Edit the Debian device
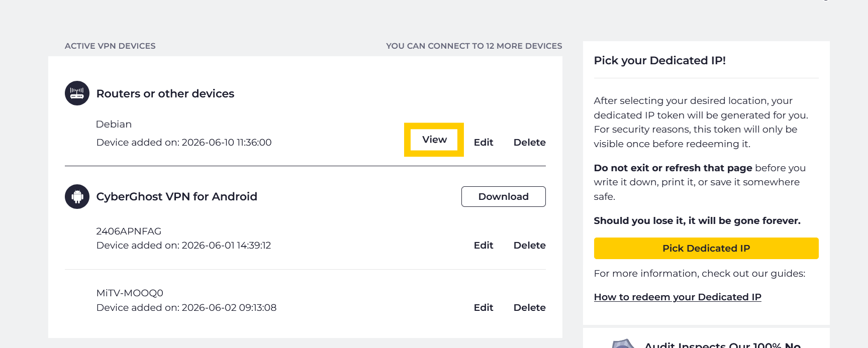This screenshot has height=348, width=868. pos(484,143)
